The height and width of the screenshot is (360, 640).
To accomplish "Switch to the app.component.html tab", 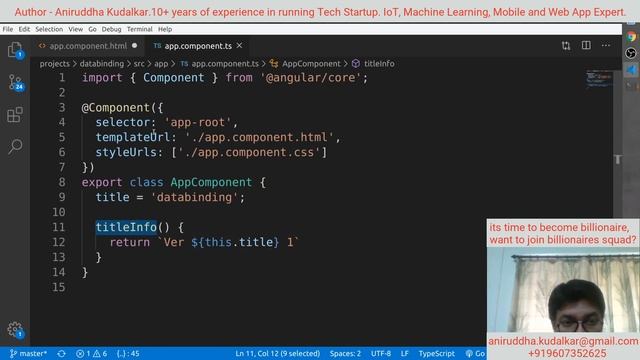I will pos(88,46).
